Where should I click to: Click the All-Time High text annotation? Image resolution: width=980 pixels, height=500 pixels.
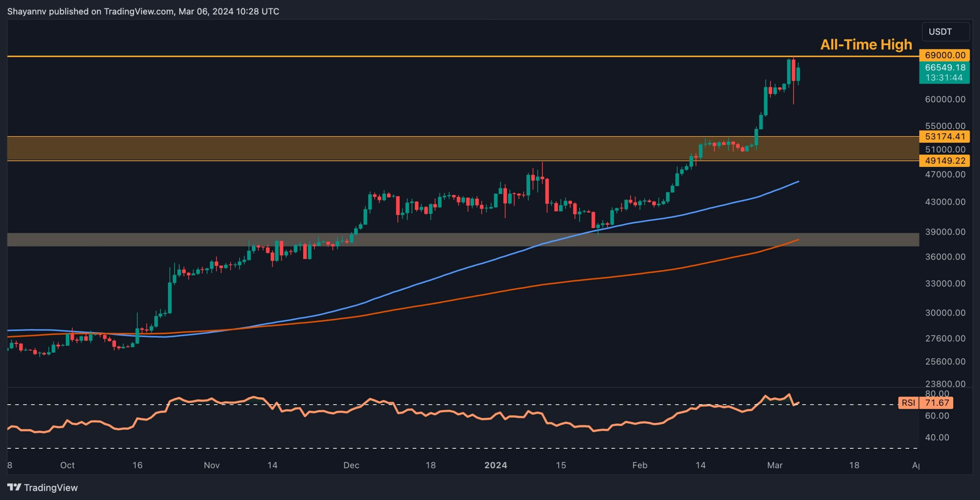[866, 44]
